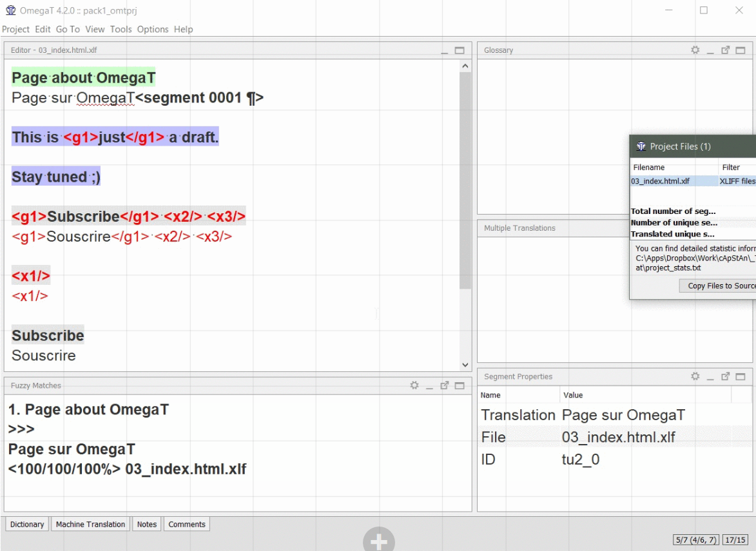Image resolution: width=756 pixels, height=551 pixels.
Task: Open the View menu
Action: click(x=95, y=29)
